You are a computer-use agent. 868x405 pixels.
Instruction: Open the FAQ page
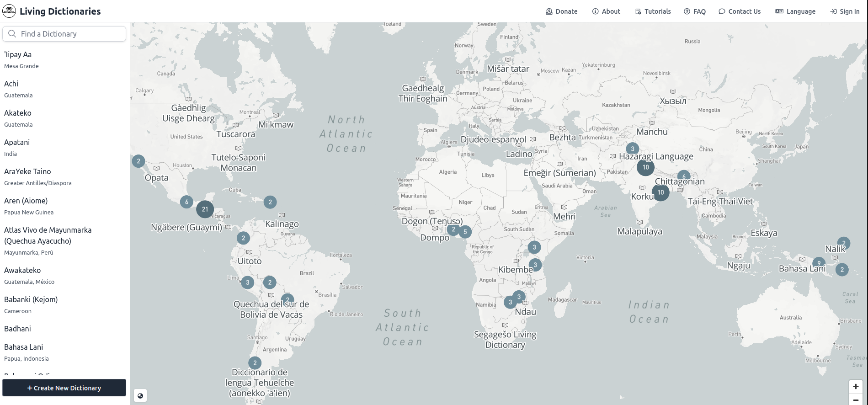[x=695, y=11]
